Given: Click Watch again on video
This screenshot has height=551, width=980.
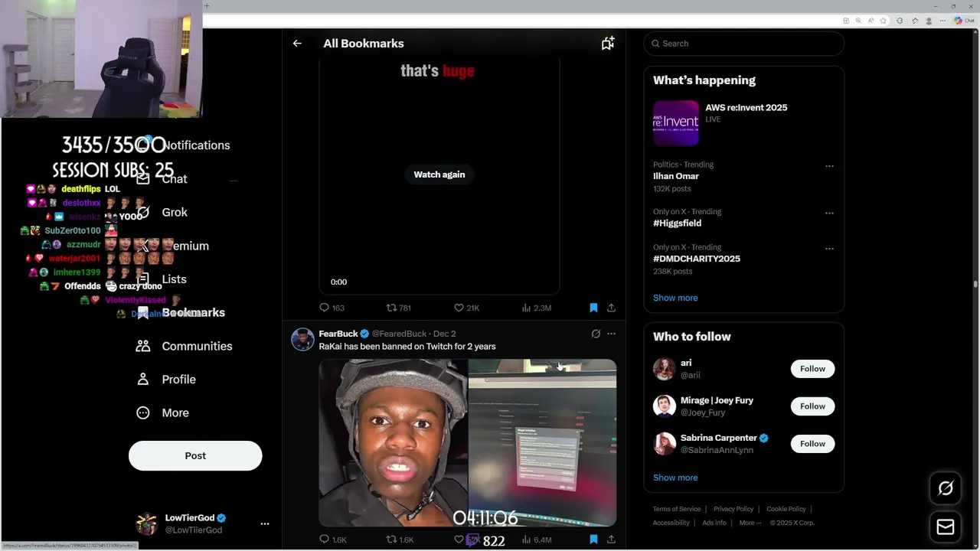Looking at the screenshot, I should click(x=439, y=174).
